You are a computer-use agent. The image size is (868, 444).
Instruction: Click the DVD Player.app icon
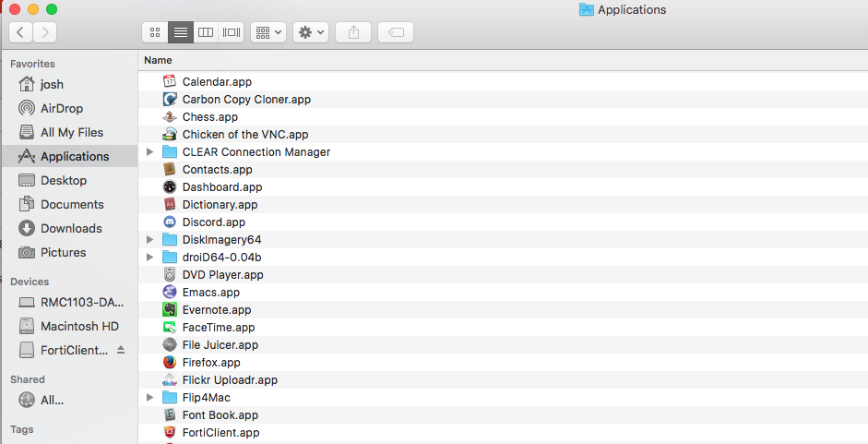[x=170, y=275]
